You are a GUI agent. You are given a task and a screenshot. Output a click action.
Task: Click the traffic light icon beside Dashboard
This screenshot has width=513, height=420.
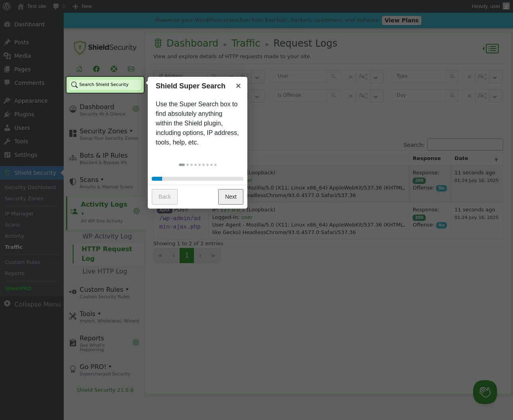pyautogui.click(x=158, y=43)
